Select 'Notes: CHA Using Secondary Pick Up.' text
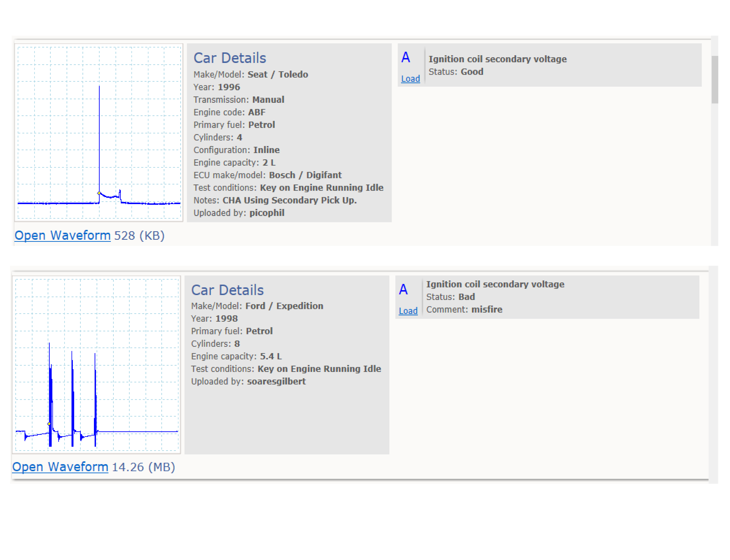The height and width of the screenshot is (560, 730). coord(275,200)
